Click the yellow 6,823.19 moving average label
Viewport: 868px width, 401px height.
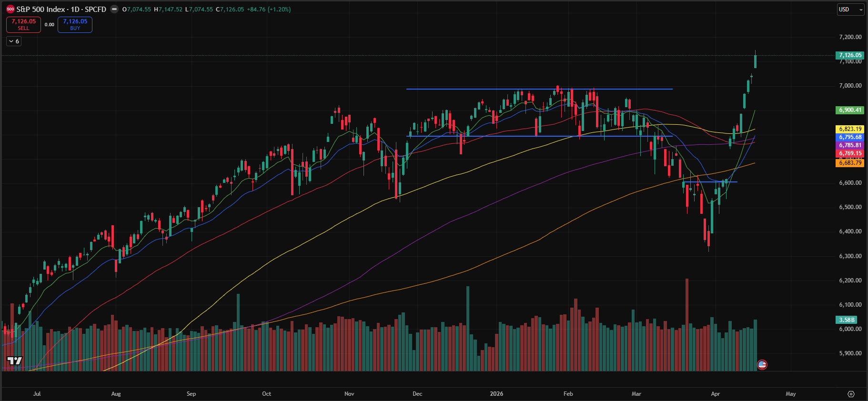click(850, 129)
